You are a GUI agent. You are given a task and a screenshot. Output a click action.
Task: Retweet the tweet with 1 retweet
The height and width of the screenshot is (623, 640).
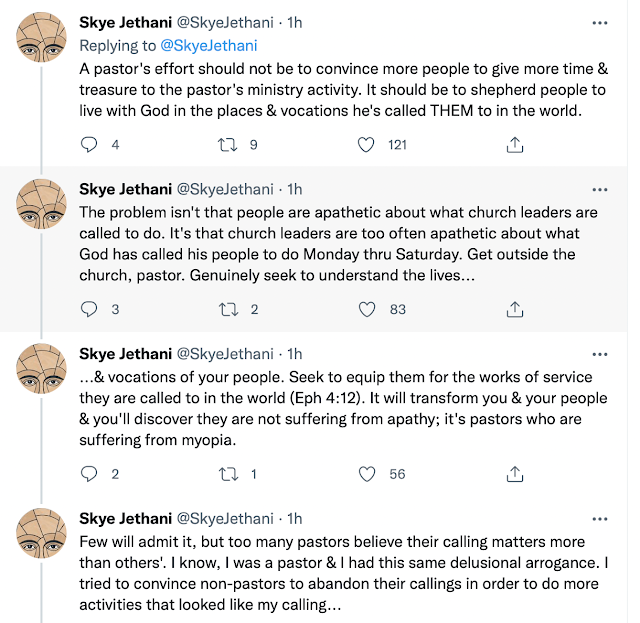pyautogui.click(x=227, y=474)
